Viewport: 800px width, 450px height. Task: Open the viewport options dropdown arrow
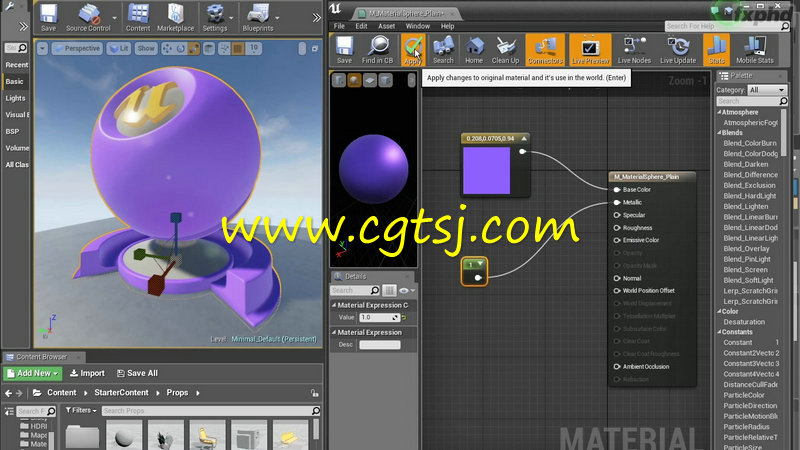(x=42, y=48)
